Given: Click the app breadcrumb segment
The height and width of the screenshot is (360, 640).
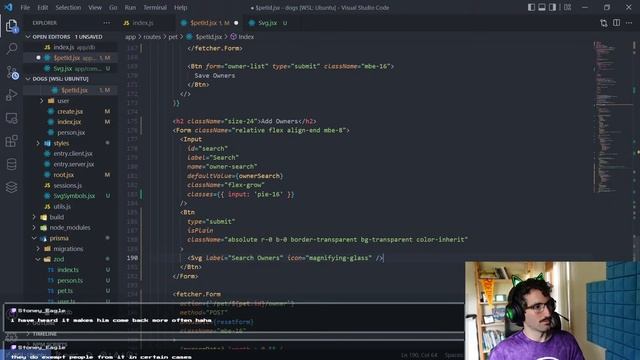Looking at the screenshot, I should point(130,37).
